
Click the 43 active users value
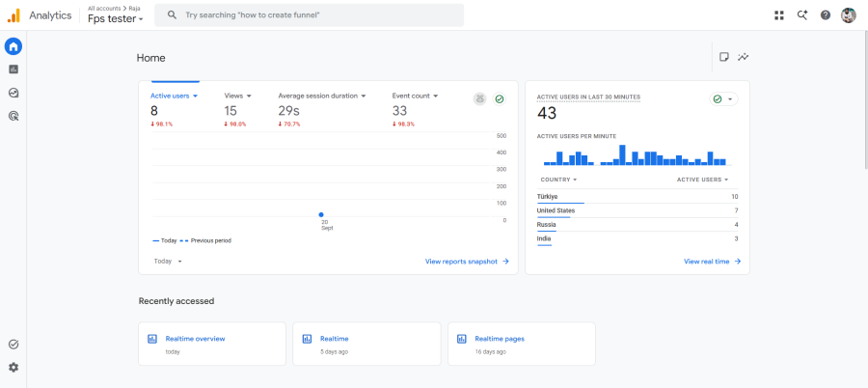(x=547, y=113)
